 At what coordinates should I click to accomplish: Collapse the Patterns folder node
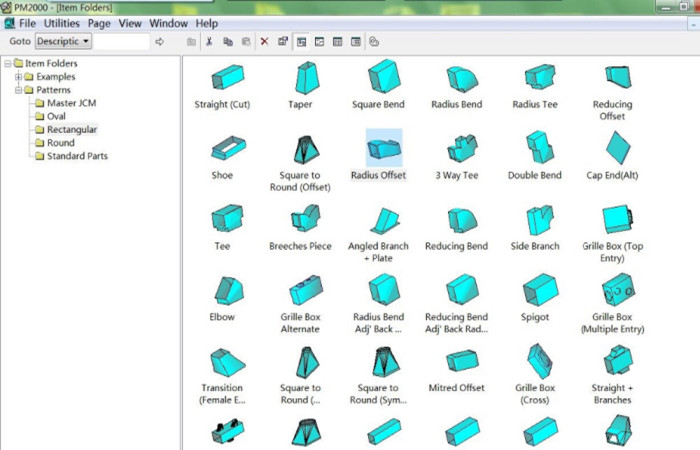click(18, 90)
